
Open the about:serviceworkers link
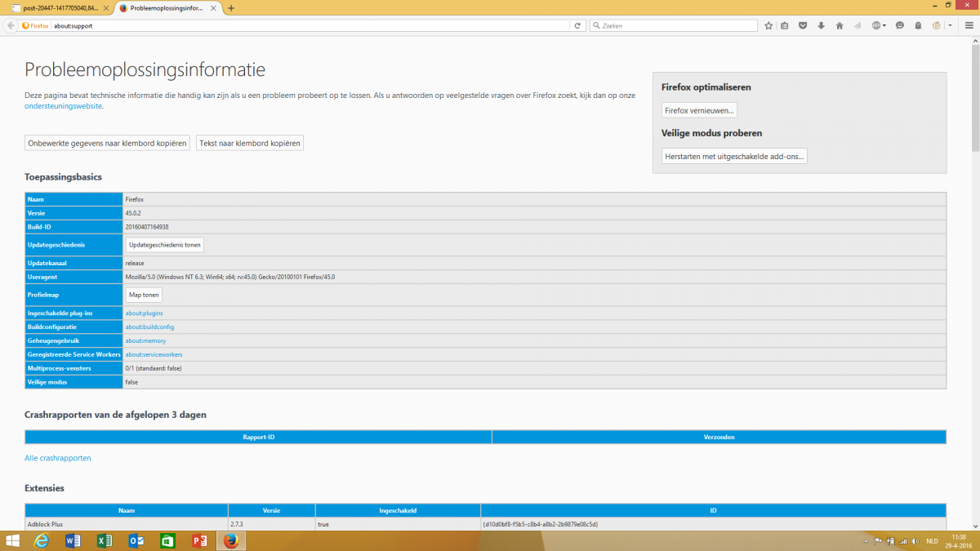pos(154,354)
